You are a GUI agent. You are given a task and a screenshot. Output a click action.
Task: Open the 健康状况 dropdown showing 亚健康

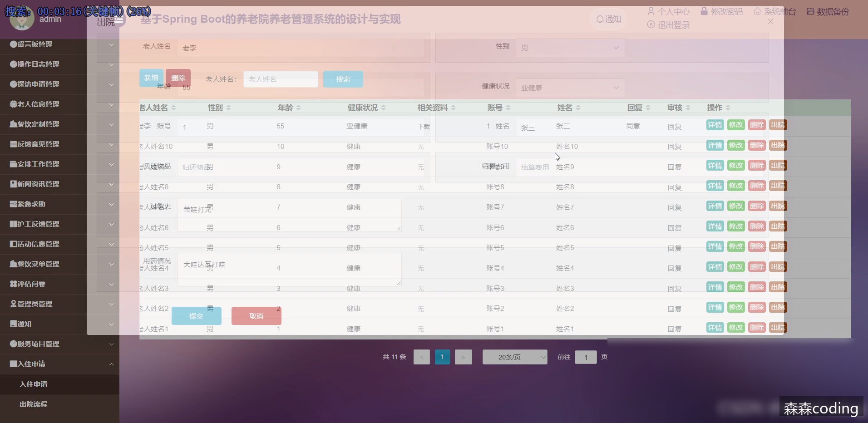click(x=570, y=88)
